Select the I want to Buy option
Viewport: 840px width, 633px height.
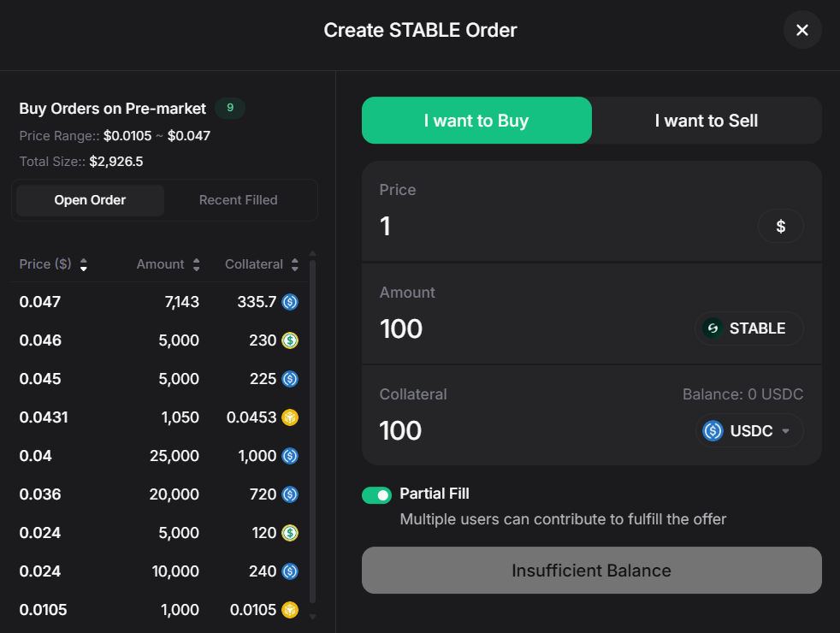tap(476, 121)
